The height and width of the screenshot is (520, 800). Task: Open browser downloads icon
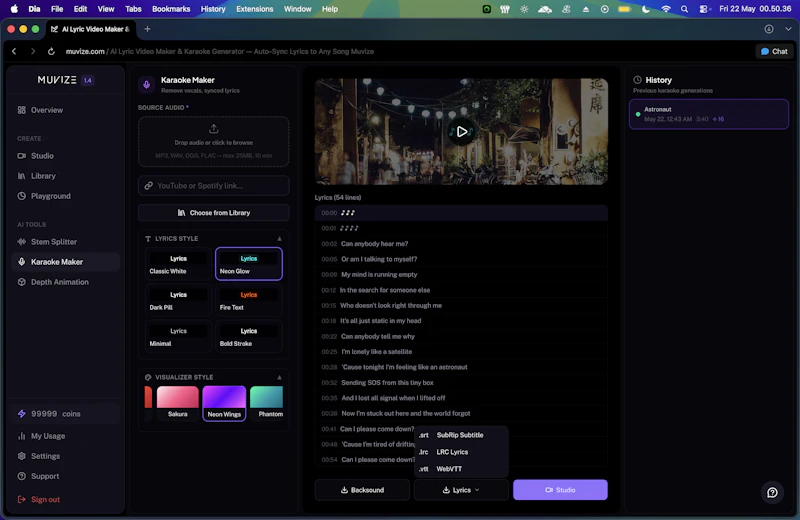[x=769, y=29]
